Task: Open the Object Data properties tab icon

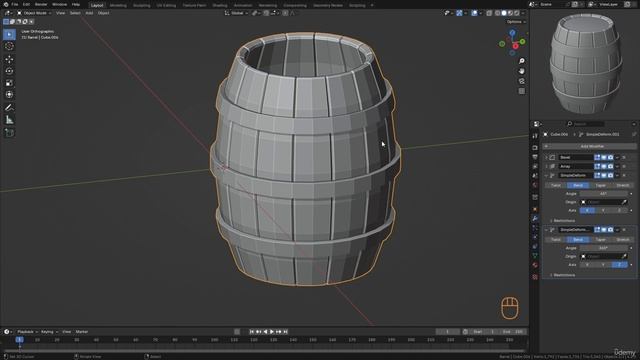Action: (x=535, y=256)
